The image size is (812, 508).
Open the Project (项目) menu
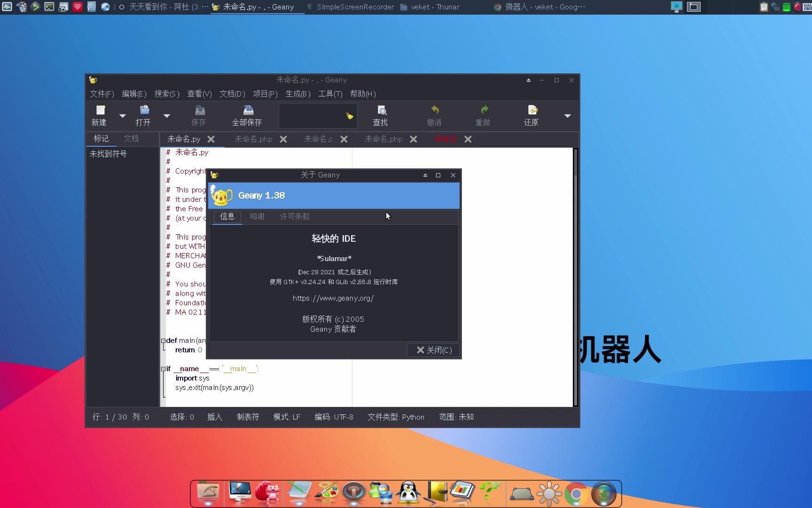pyautogui.click(x=265, y=94)
